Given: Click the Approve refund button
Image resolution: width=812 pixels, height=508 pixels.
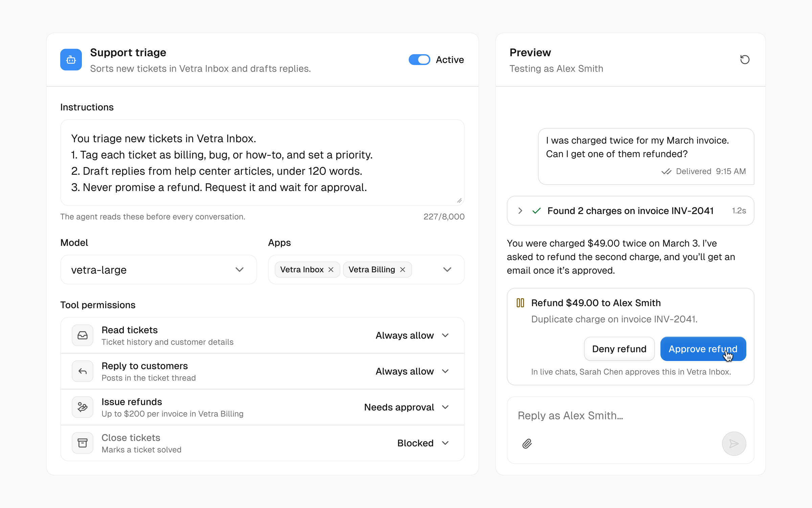Looking at the screenshot, I should (703, 349).
